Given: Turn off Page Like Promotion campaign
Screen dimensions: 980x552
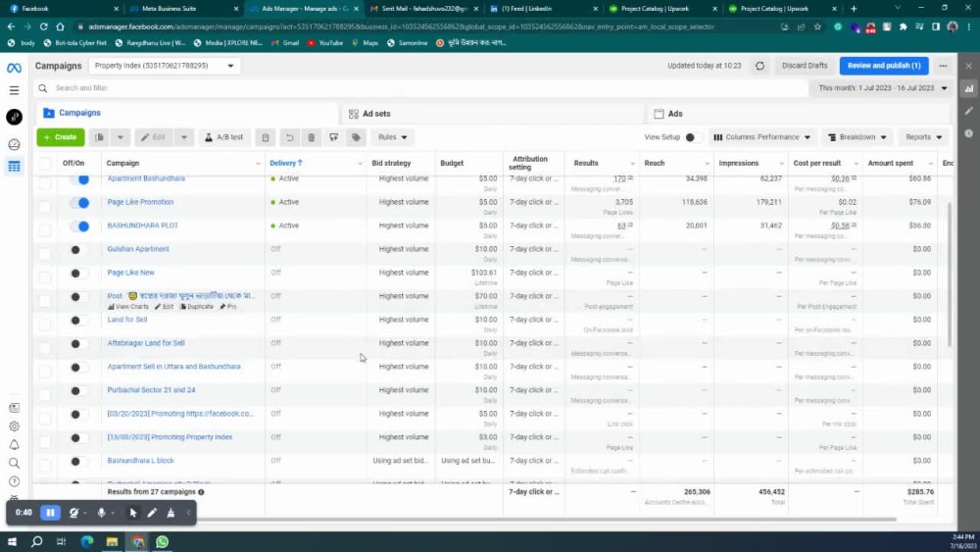Looking at the screenshot, I should click(79, 203).
